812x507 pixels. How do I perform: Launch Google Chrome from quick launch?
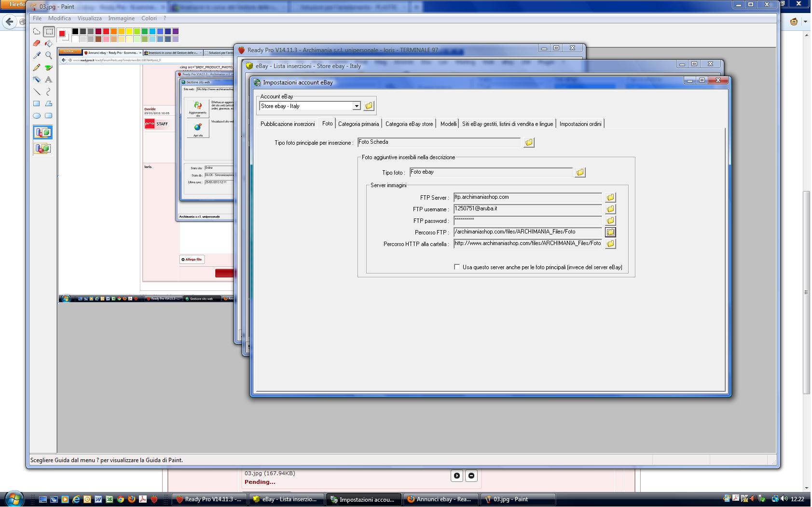(121, 499)
